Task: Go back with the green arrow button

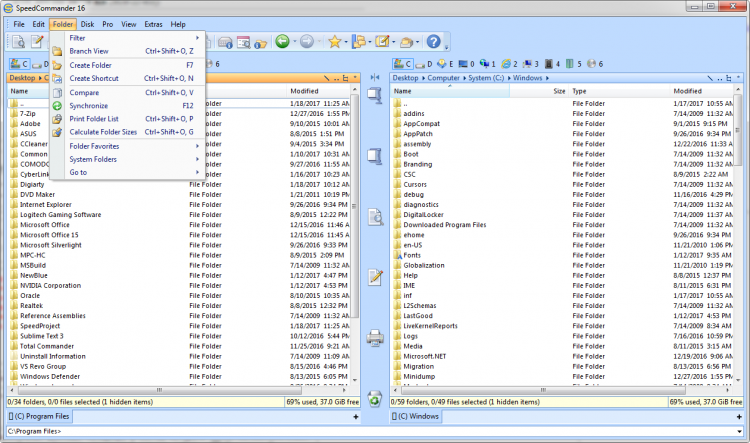Action: point(282,42)
